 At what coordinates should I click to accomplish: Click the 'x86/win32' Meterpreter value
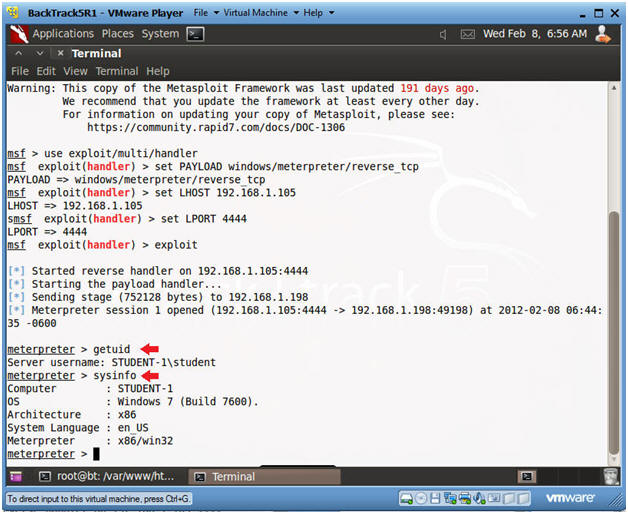(145, 441)
